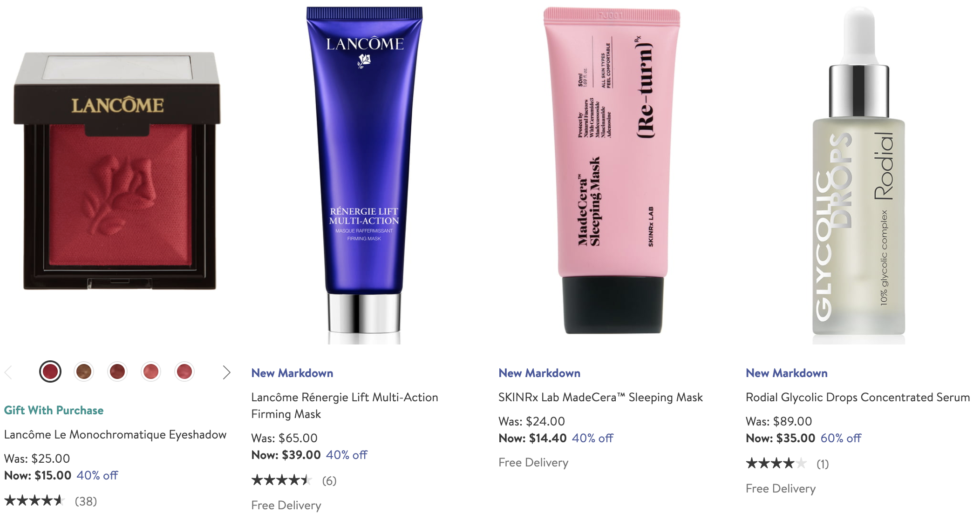Click the pink SKINRx sleeping mask image
980x513 pixels.
click(x=612, y=170)
